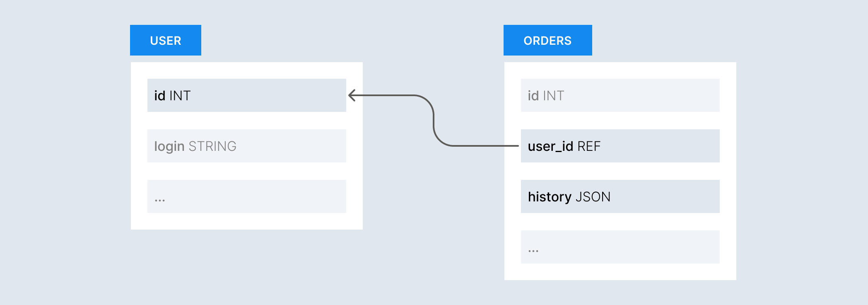Click the arrowhead pointing at USER id

(x=352, y=96)
